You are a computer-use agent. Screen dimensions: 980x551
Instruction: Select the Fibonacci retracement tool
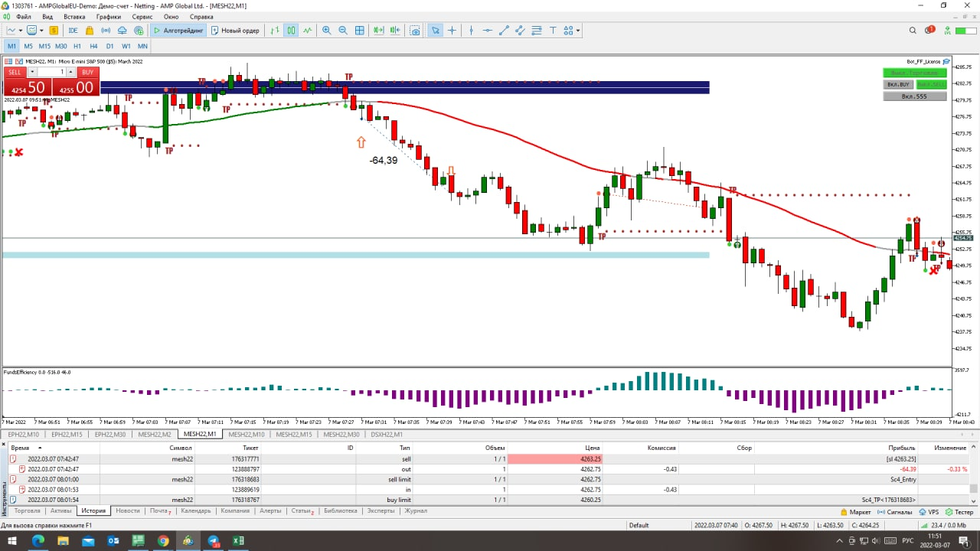coord(536,31)
